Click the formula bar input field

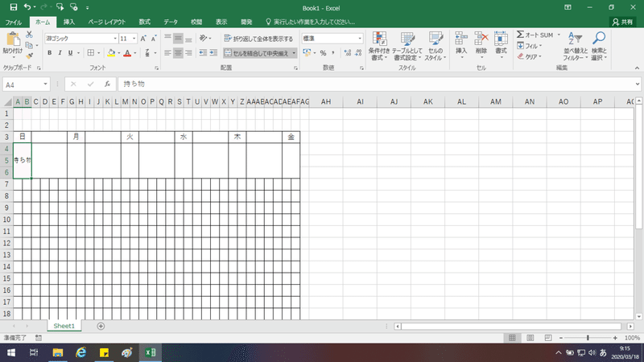(376, 84)
